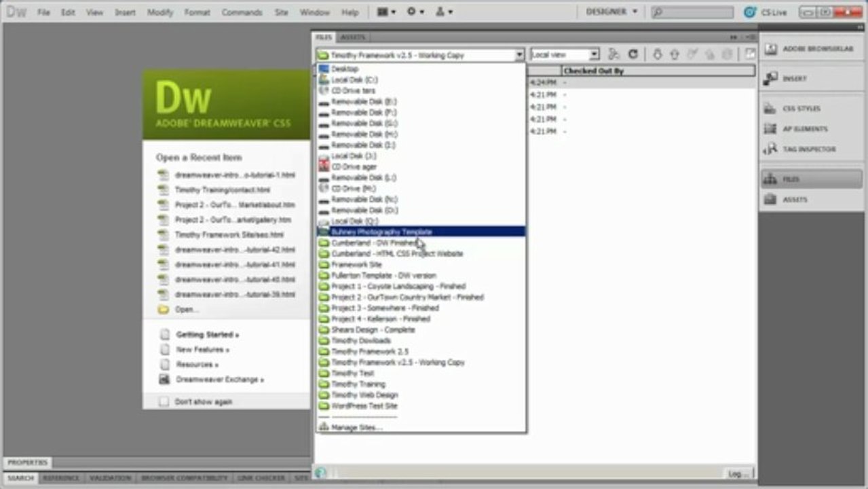
Task: Click the Assets panel icon in dock
Action: (x=770, y=200)
